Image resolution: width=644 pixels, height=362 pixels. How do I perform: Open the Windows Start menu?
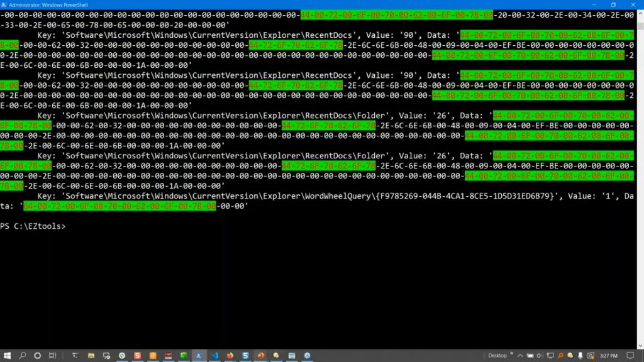(x=6, y=356)
